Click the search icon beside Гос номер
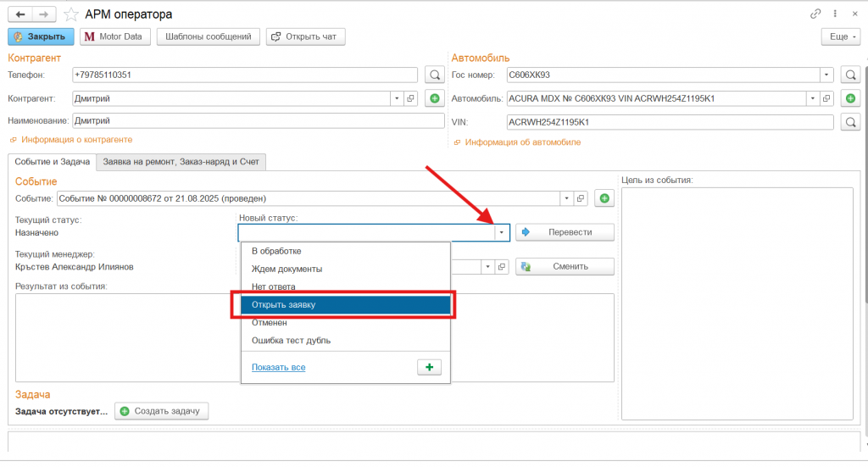The height and width of the screenshot is (467, 868). pyautogui.click(x=850, y=75)
